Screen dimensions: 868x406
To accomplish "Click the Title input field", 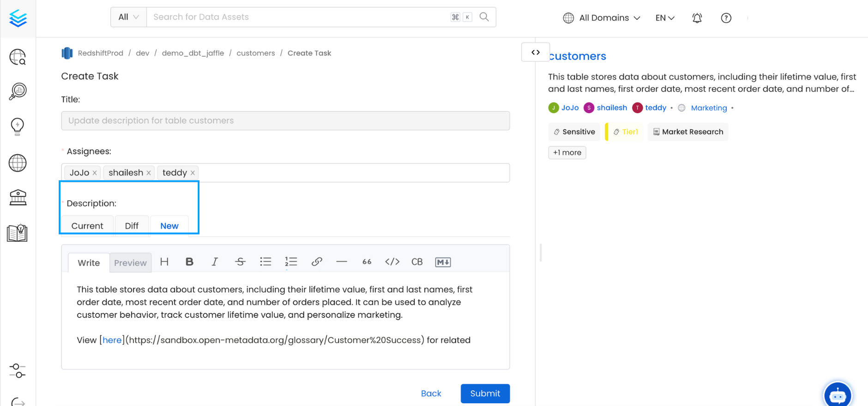I will (x=285, y=121).
